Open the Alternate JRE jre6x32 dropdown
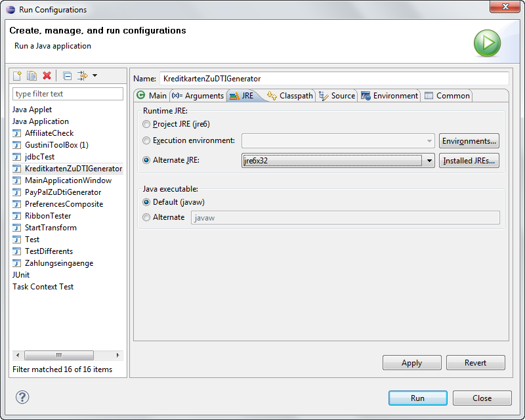 429,161
